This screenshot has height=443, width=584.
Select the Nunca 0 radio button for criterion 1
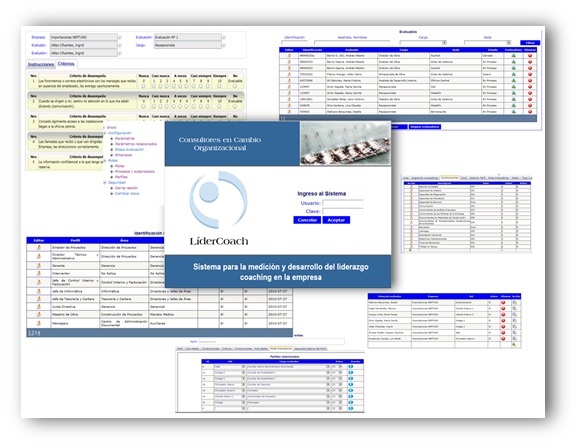click(144, 86)
